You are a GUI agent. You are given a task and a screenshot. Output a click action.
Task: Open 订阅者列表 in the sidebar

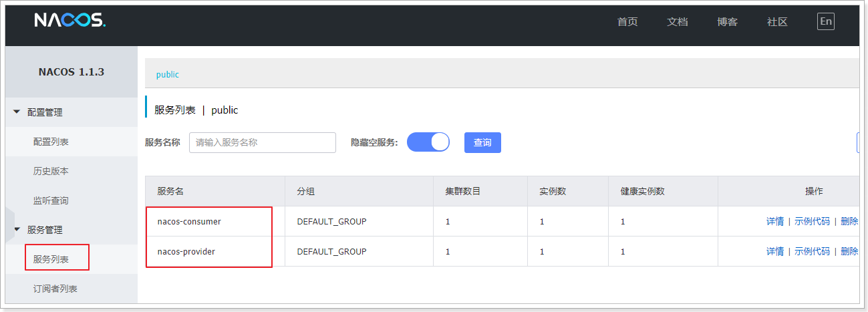[55, 289]
